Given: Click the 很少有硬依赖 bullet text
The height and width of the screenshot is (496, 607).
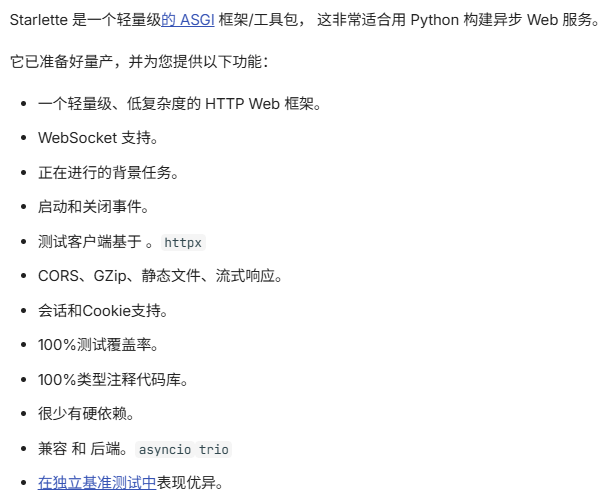Looking at the screenshot, I should click(86, 414).
